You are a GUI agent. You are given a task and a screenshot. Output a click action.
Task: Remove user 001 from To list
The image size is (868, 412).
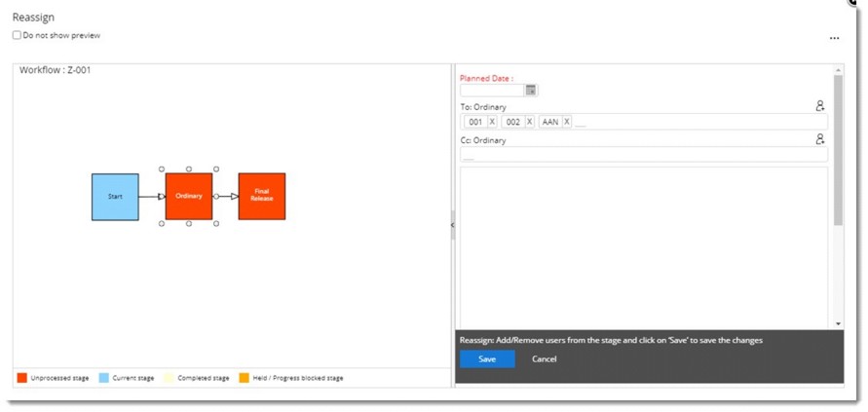point(492,122)
